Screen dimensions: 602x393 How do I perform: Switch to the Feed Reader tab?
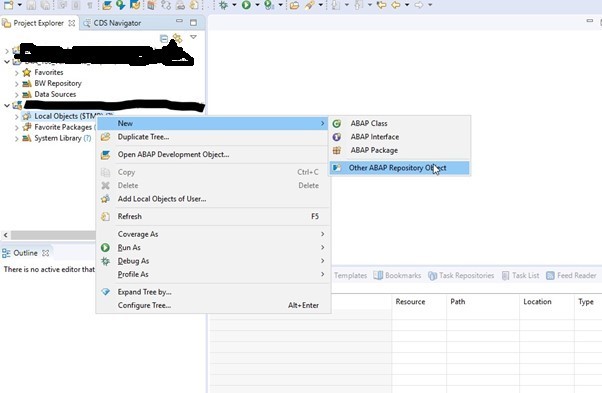(x=571, y=276)
